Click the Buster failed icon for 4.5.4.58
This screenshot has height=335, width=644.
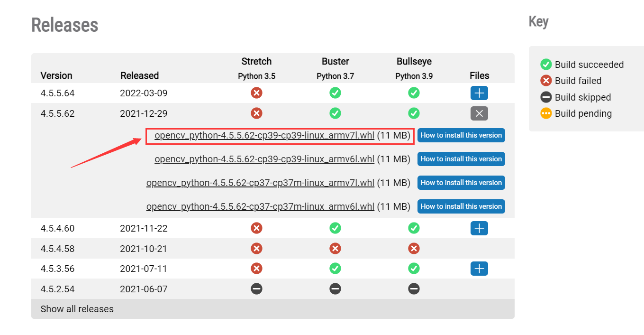[335, 249]
